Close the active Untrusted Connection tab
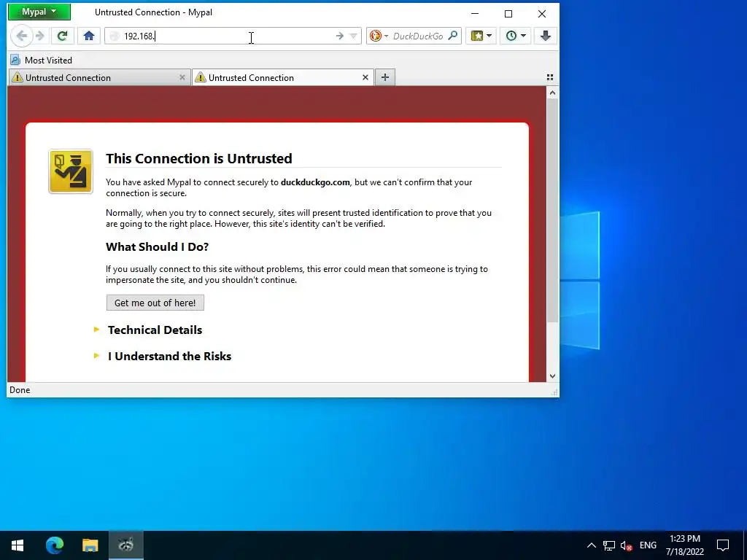The image size is (747, 560). 365,77
